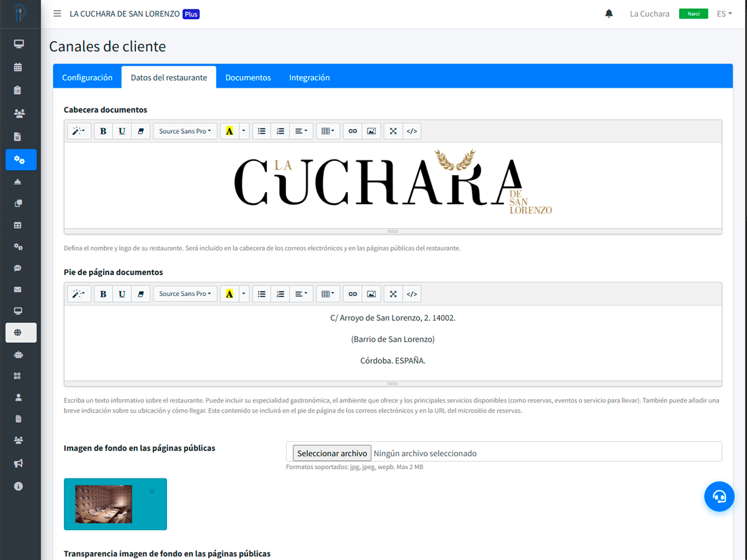Click the footer text Córdoba. ESPAÑA.

[x=393, y=360]
